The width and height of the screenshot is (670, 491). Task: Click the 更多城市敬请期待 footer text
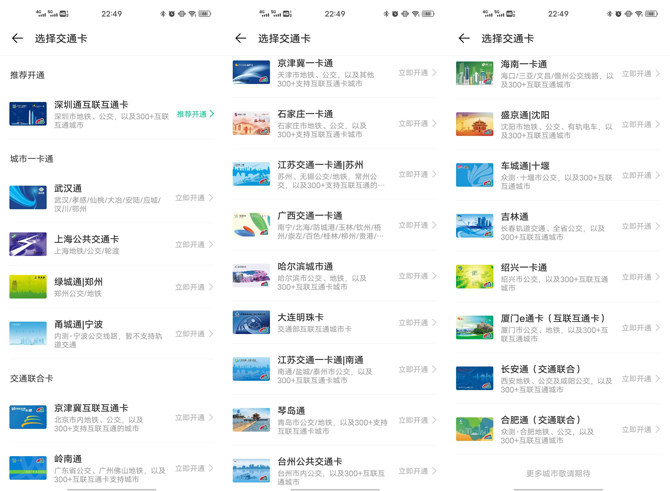point(558,473)
